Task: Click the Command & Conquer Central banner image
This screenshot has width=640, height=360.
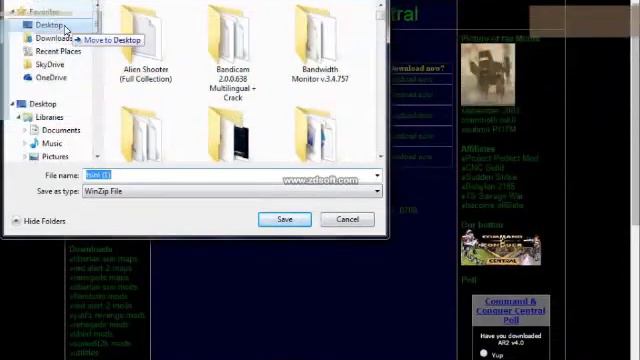Action: (x=501, y=247)
